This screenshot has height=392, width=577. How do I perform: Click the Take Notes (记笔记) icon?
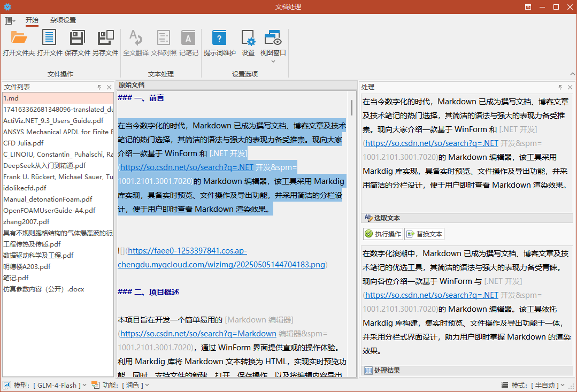click(188, 39)
